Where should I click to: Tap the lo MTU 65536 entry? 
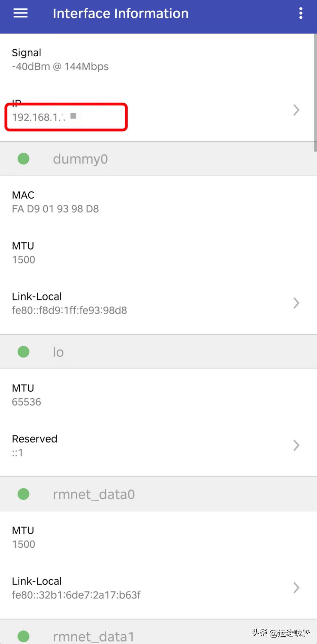point(26,395)
